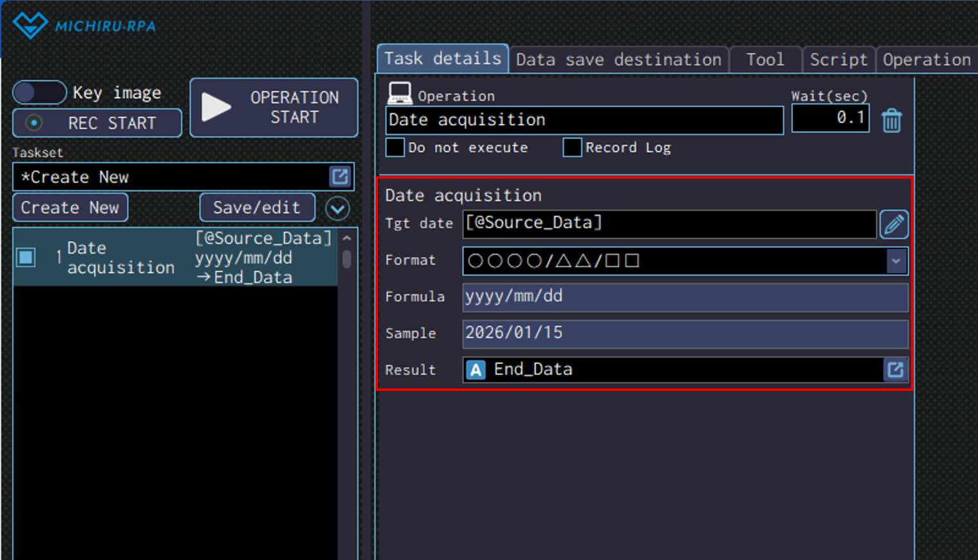This screenshot has width=978, height=560.
Task: Toggle the Key image switch
Action: [39, 93]
